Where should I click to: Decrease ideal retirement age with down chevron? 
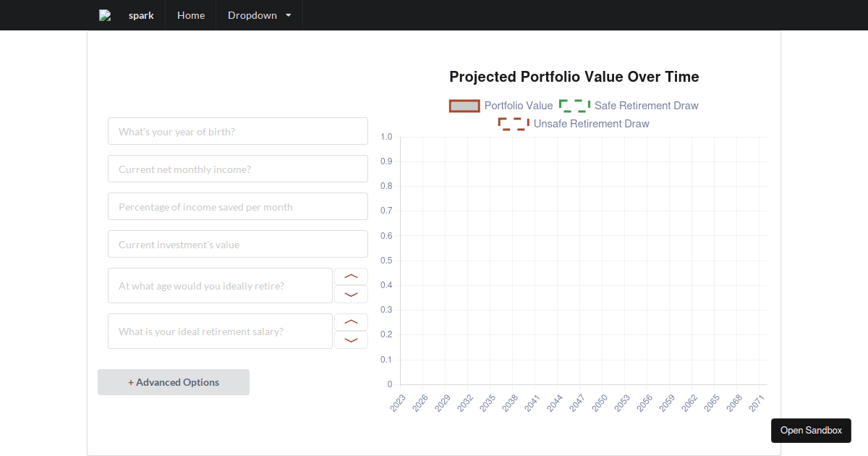[x=351, y=295]
